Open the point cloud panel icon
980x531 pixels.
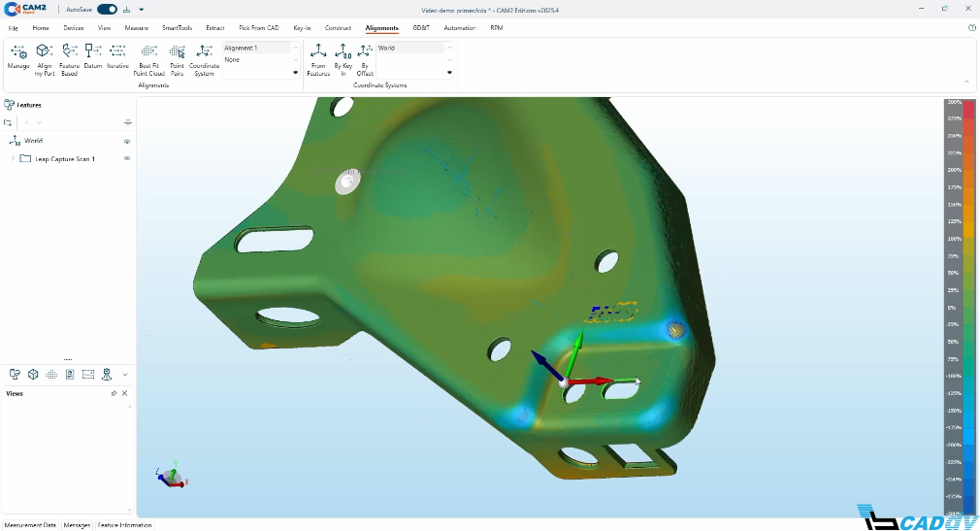point(51,374)
